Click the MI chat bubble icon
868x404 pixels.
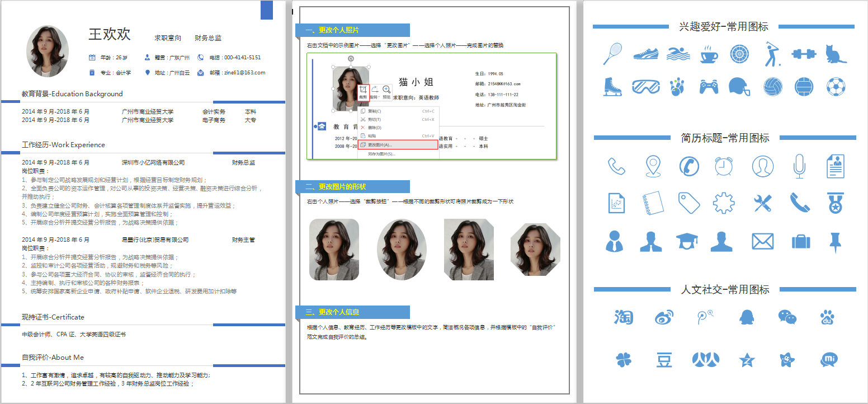coord(829,359)
